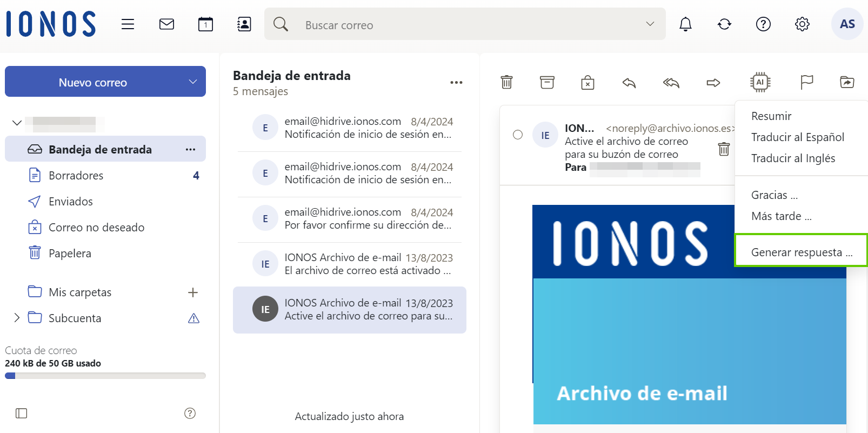Open the AS account avatar menu

[x=847, y=24]
